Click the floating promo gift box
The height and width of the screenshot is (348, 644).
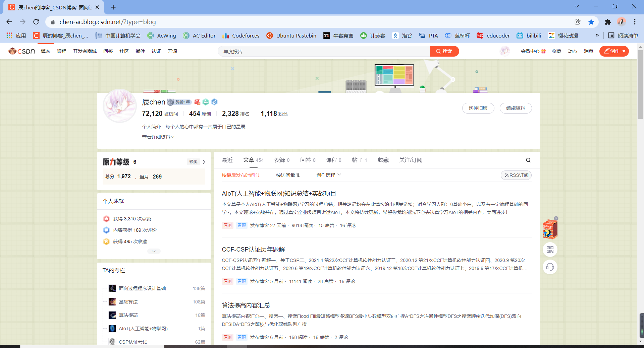pos(549,229)
